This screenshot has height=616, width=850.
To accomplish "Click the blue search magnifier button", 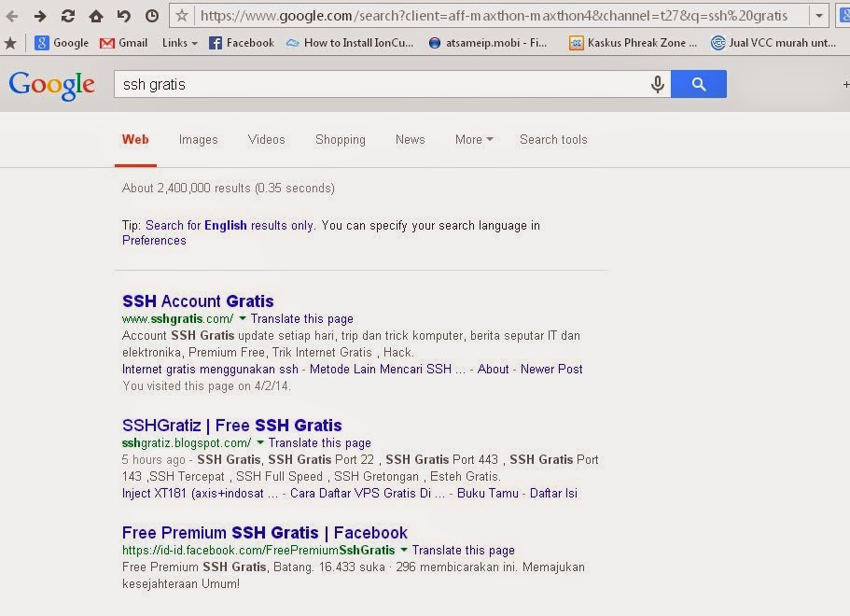I will (x=699, y=84).
